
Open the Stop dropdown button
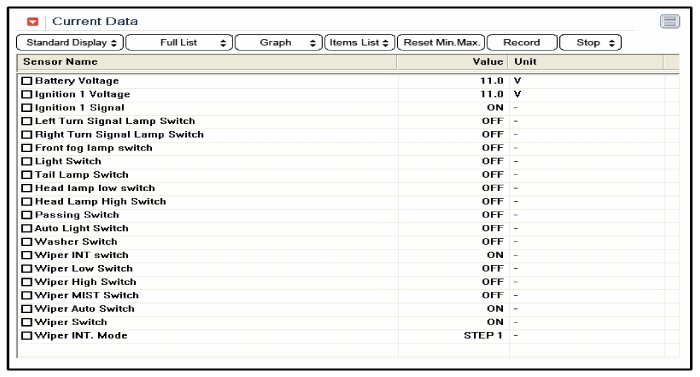[x=590, y=43]
